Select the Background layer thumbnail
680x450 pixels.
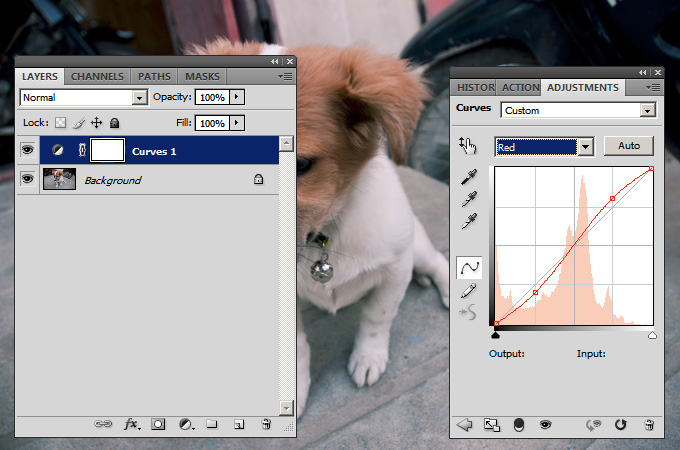(x=59, y=179)
